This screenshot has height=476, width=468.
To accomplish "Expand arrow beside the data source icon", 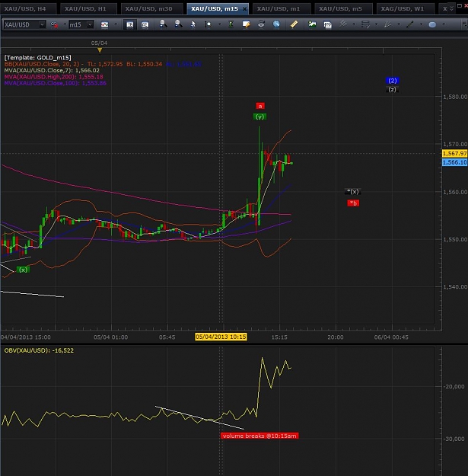I will [65, 24].
